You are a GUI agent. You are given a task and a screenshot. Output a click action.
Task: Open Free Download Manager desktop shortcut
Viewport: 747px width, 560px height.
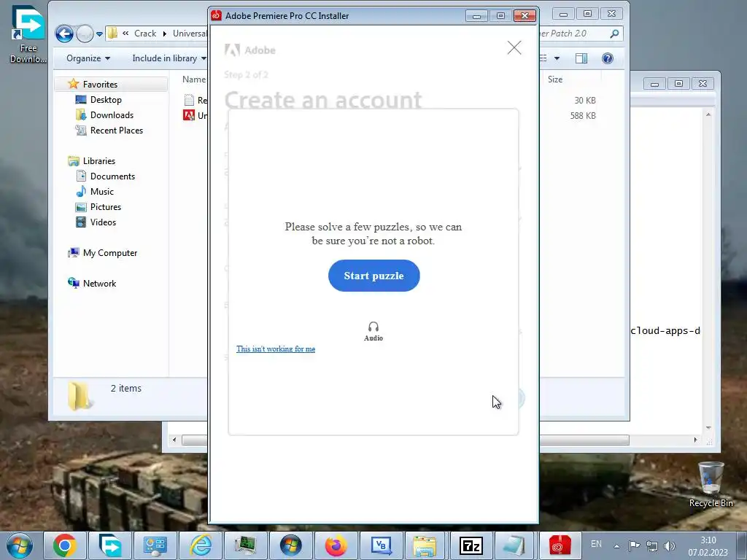28,34
